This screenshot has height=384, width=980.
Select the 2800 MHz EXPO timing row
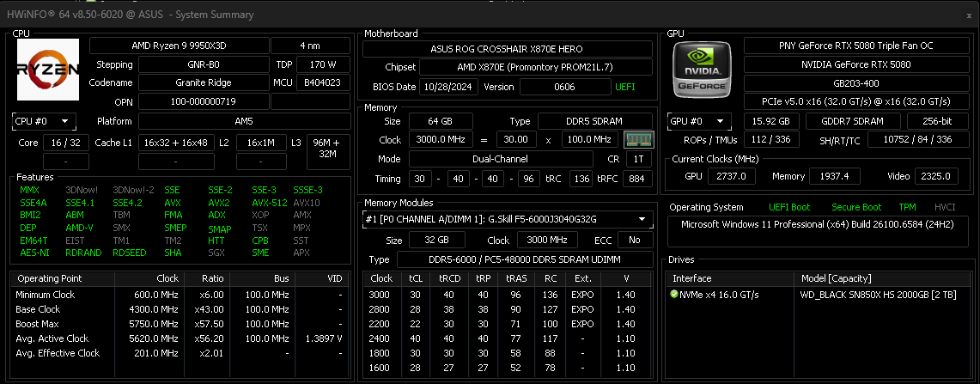509,309
